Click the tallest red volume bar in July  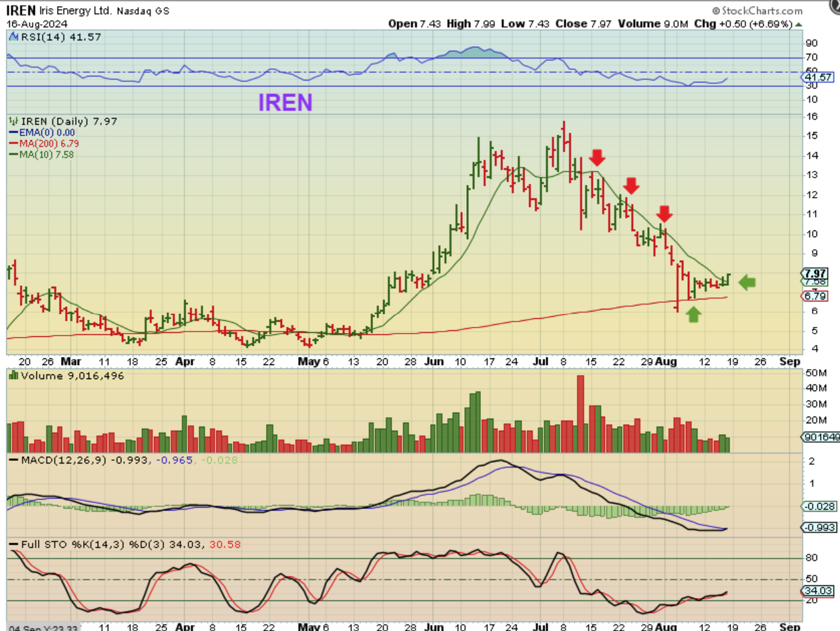pos(580,414)
